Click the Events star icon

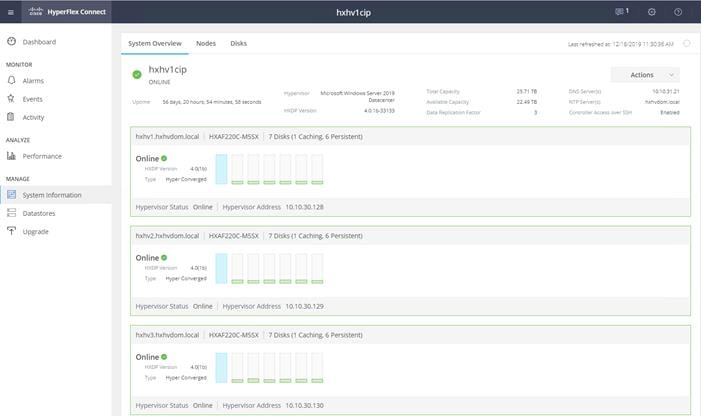coord(11,99)
